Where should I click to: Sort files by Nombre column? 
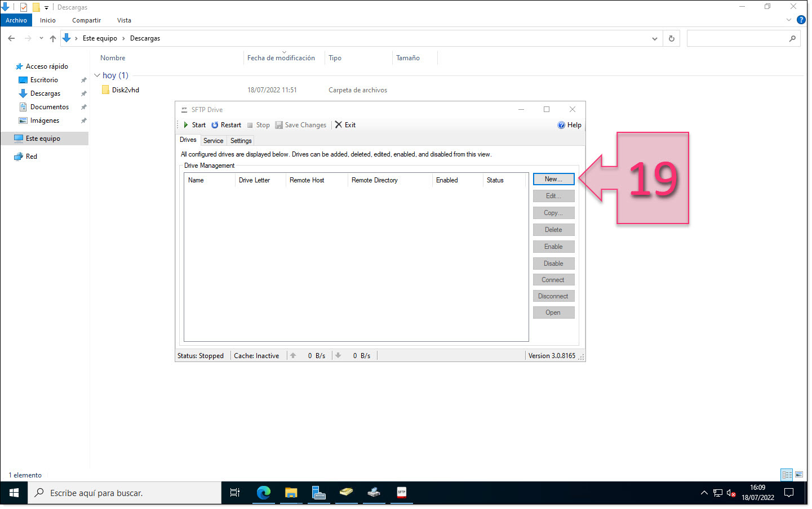pos(113,58)
